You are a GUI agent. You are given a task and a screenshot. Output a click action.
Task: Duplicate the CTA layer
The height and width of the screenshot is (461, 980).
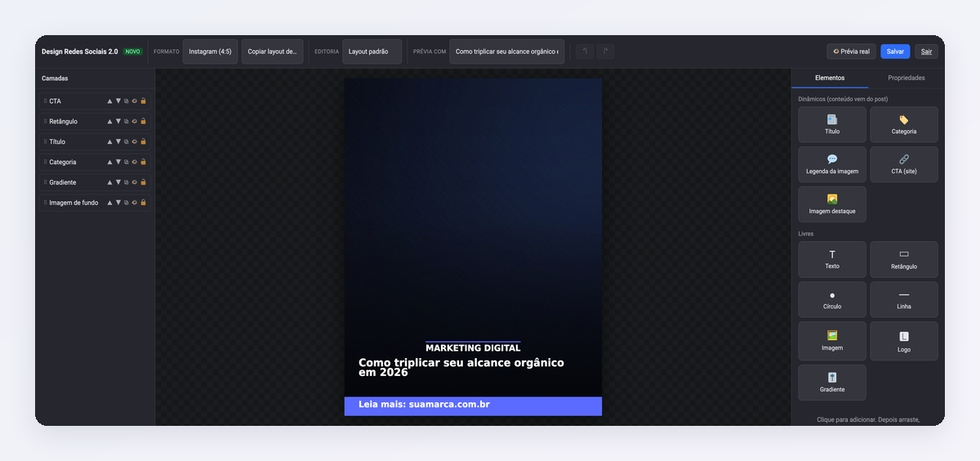tap(127, 101)
